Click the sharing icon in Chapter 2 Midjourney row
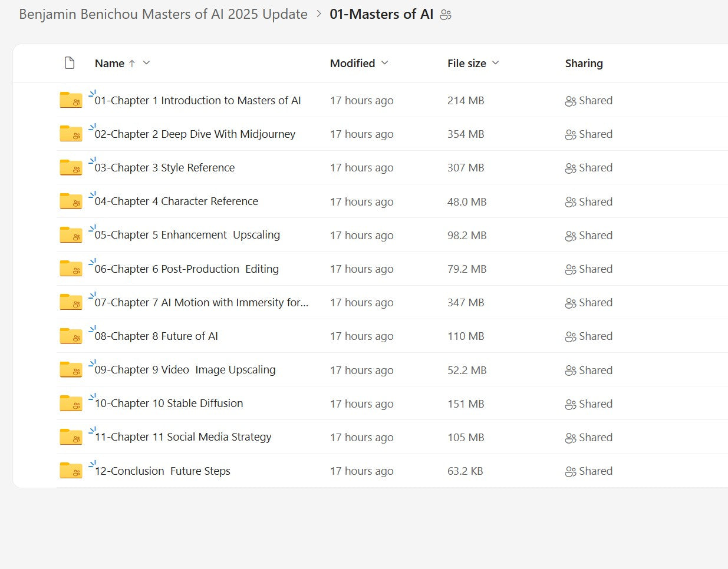This screenshot has width=728, height=569. click(570, 135)
